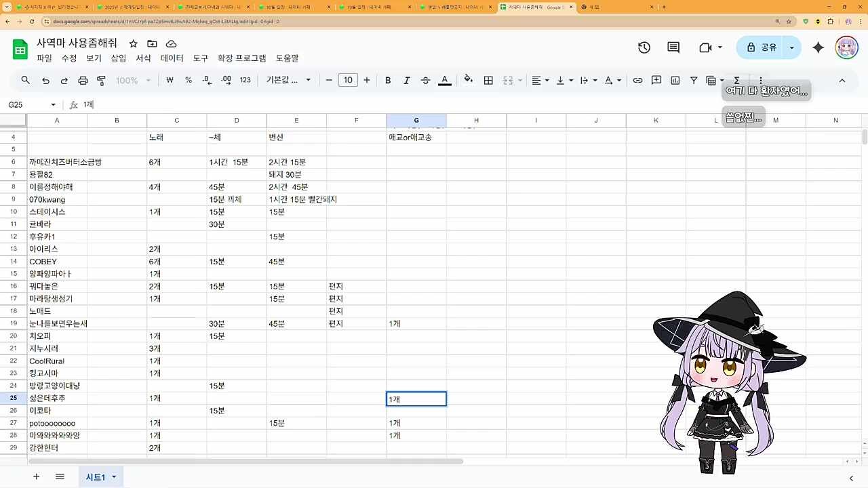The height and width of the screenshot is (488, 868).
Task: Open share options dropdown arrow
Action: tap(792, 47)
